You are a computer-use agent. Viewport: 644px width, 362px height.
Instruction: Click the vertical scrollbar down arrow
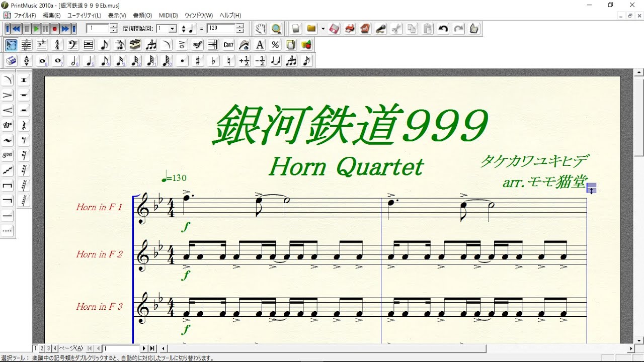[x=639, y=340]
